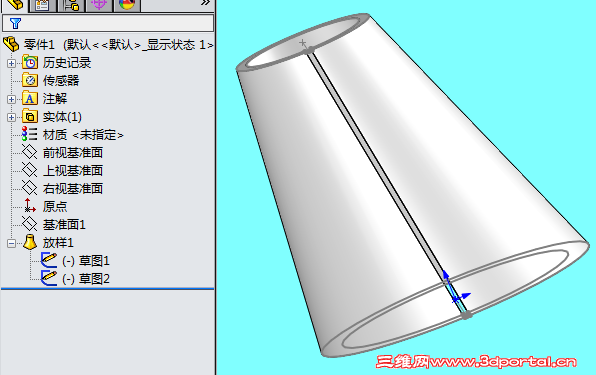Expand the 注解 annotations node
Viewport: 596px width, 375px height.
11,99
